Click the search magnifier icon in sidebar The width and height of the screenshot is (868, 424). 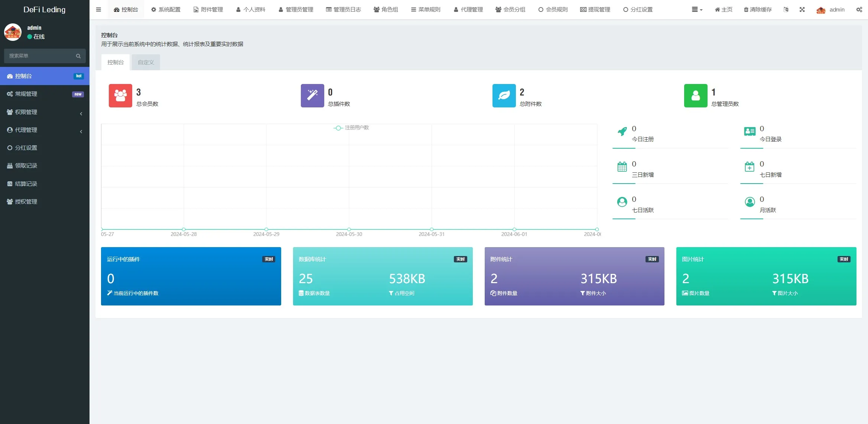coord(78,56)
